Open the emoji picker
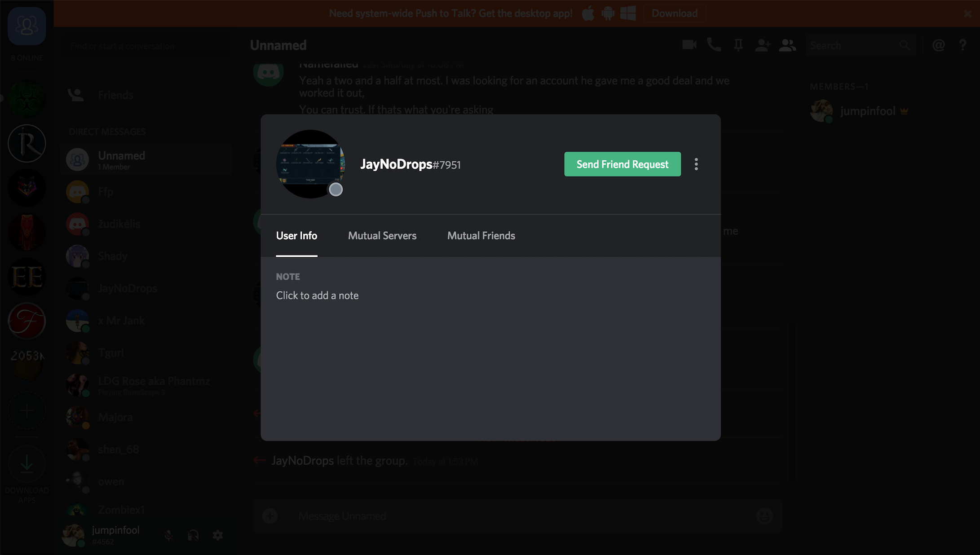Viewport: 980px width, 555px height. tap(764, 516)
